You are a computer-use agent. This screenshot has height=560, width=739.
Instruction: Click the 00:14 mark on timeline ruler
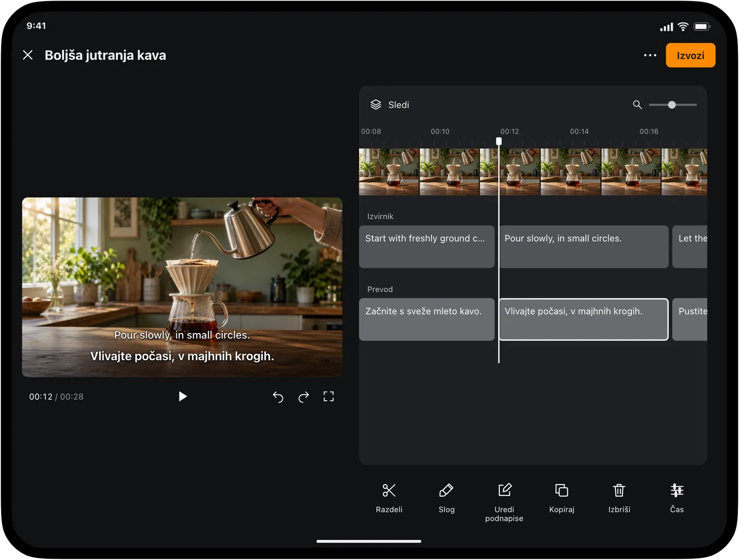coord(579,131)
